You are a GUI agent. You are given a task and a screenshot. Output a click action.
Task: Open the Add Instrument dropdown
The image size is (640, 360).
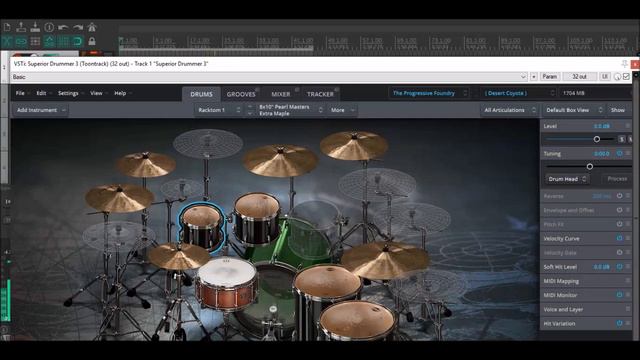[x=40, y=110]
